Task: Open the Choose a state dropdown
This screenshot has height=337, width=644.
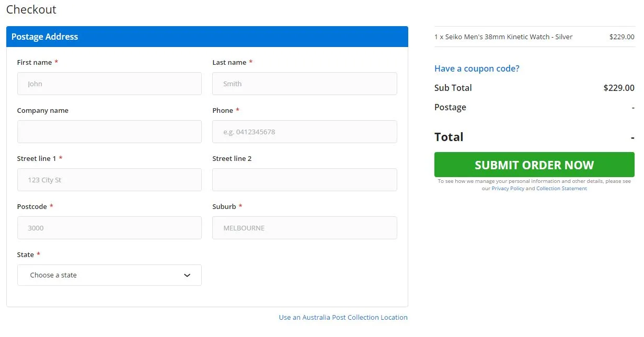Action: (x=109, y=275)
